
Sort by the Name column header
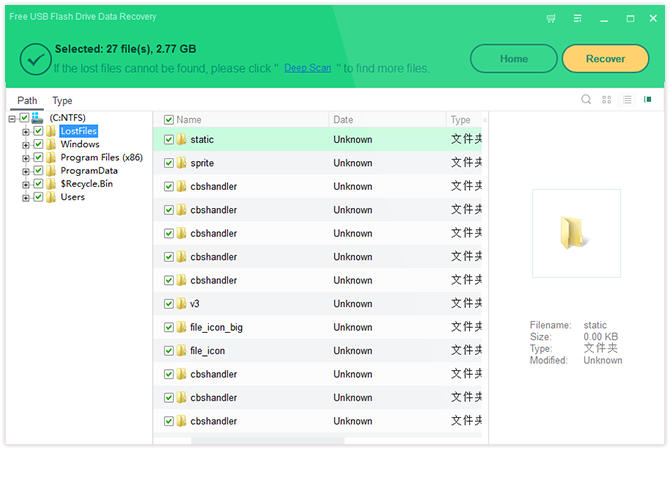189,120
